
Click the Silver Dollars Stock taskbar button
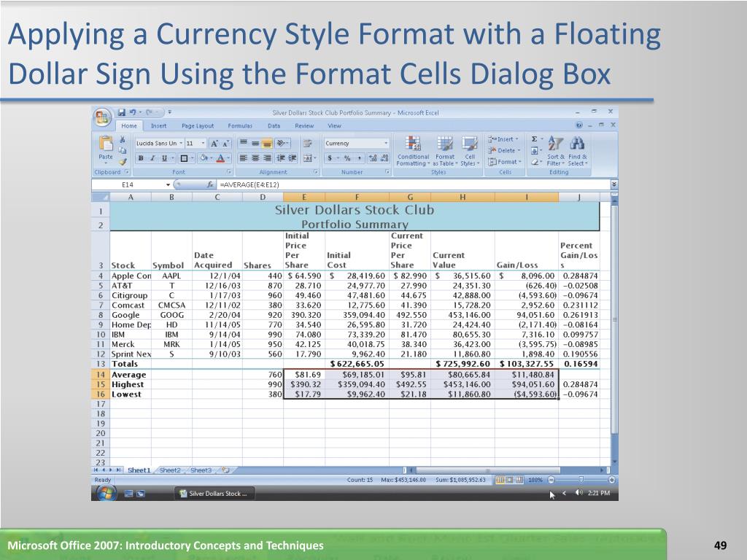coord(214,494)
